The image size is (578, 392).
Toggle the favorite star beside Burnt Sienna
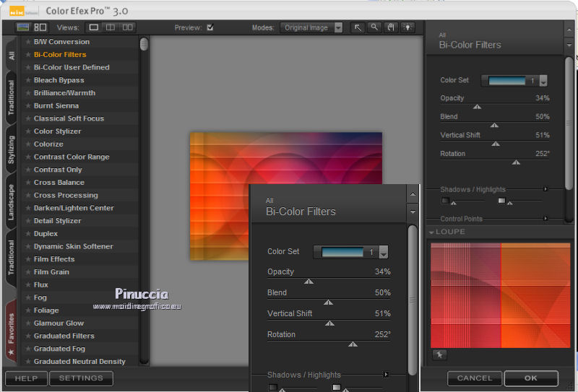[x=27, y=105]
